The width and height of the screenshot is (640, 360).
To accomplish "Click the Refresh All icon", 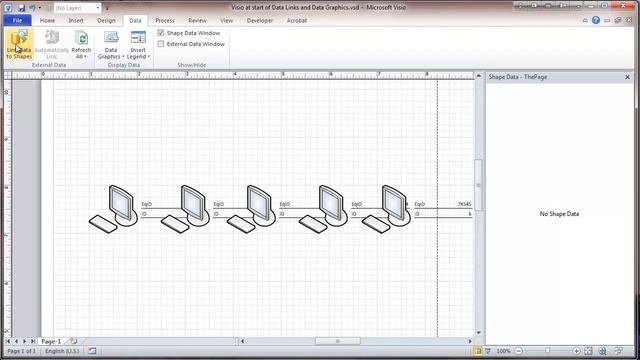I will pos(81,38).
